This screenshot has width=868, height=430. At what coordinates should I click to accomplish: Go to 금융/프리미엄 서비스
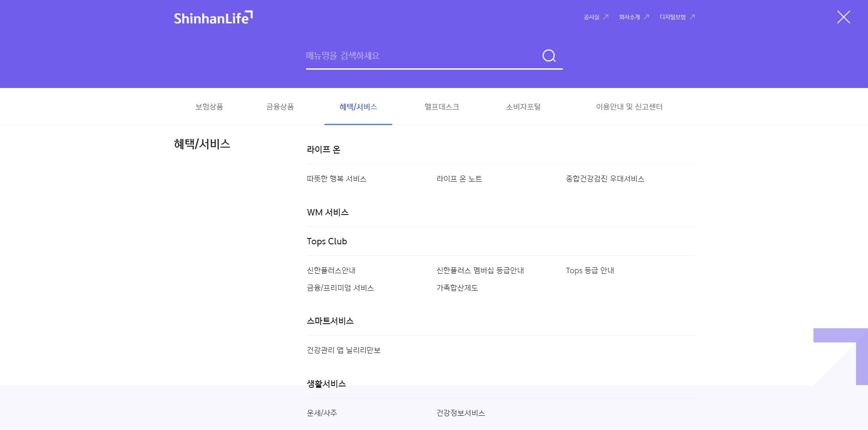click(340, 288)
